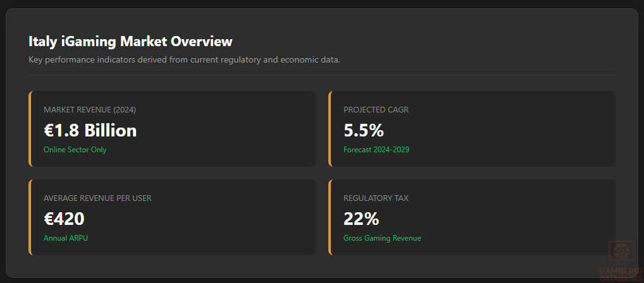Select the €1.8 Billion value
644x283 pixels.
(90, 130)
